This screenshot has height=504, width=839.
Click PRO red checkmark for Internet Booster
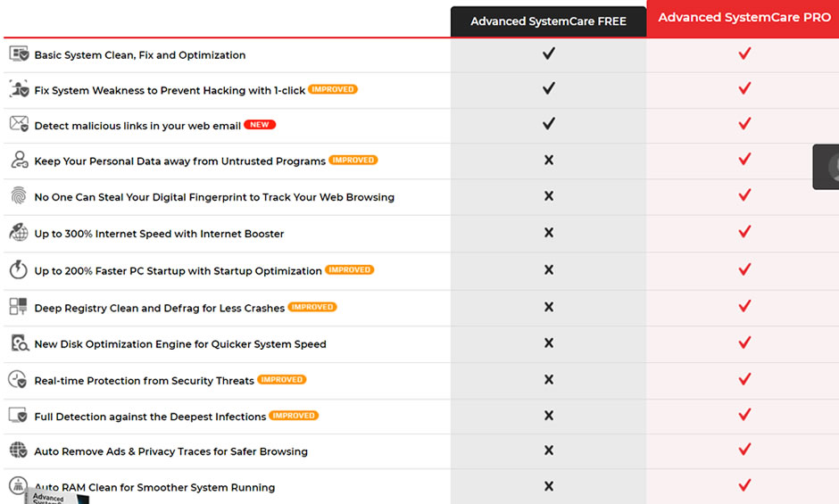[744, 232]
